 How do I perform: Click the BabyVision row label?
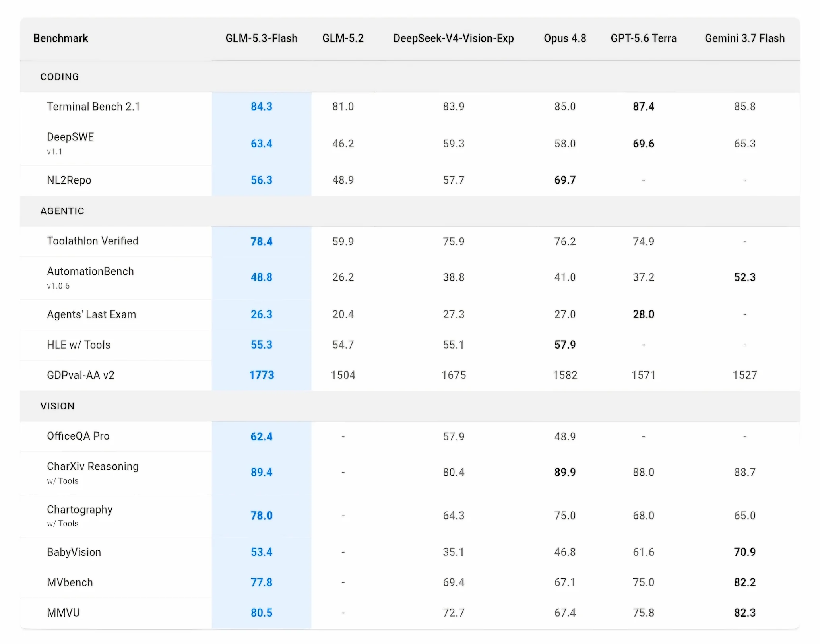pyautogui.click(x=74, y=552)
